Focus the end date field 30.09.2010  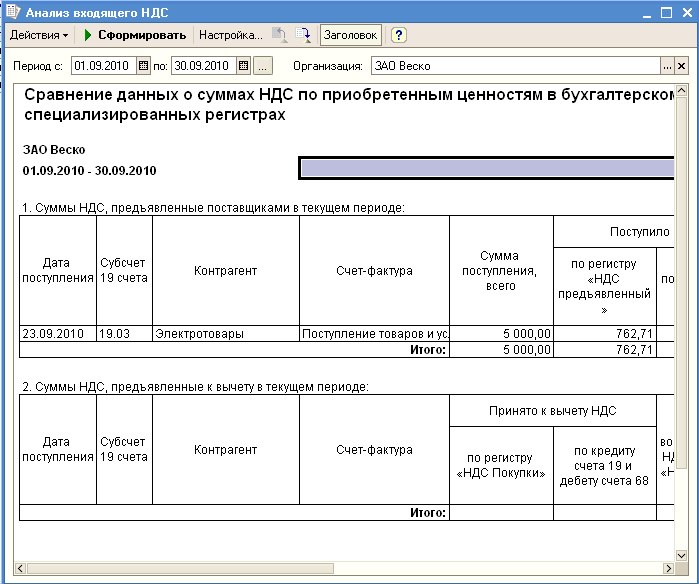coord(204,66)
